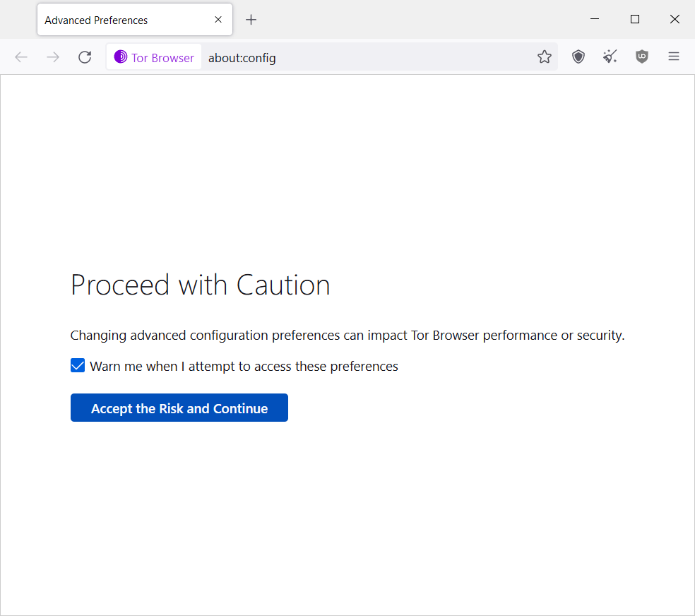Screen dimensions: 695x616
Task: Click the New Identity broom icon
Action: [610, 57]
